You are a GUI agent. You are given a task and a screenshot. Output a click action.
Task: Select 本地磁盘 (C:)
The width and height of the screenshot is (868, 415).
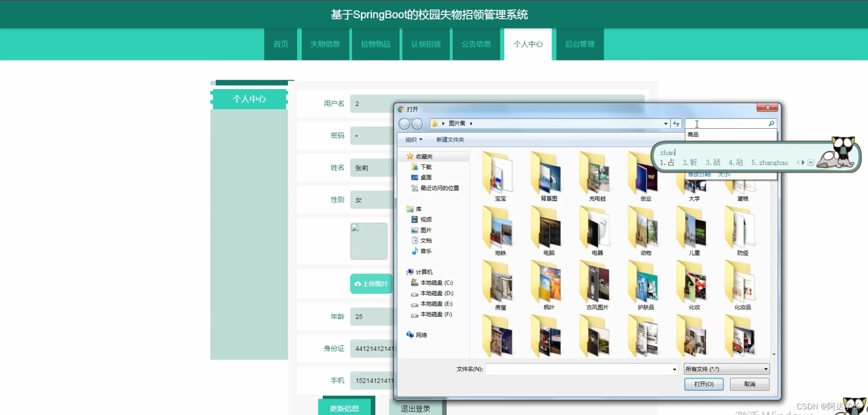[432, 282]
